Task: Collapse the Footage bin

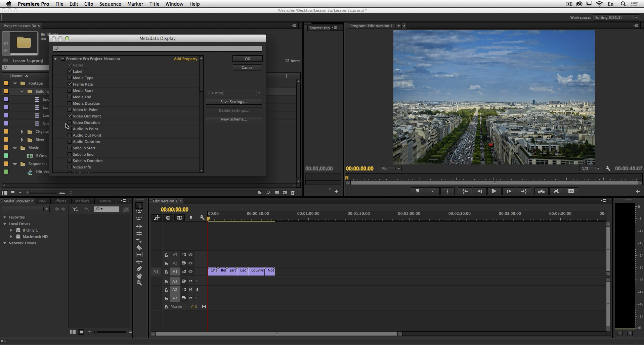Action: 15,83
